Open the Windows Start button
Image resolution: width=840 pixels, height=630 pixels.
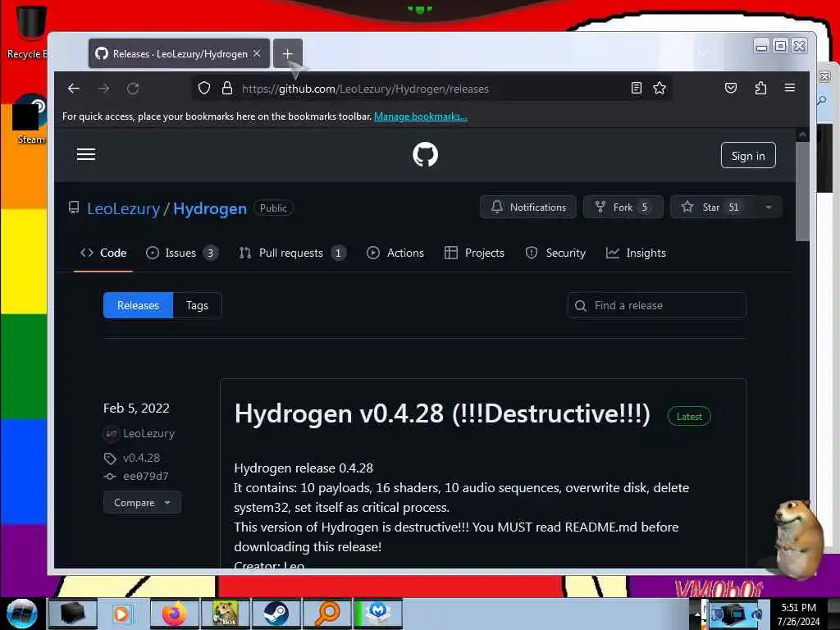[22, 614]
